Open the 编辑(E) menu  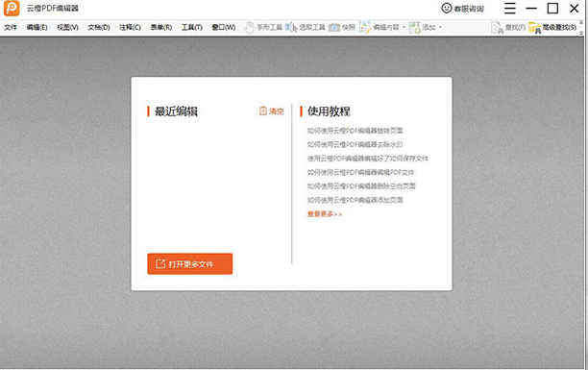pos(37,28)
